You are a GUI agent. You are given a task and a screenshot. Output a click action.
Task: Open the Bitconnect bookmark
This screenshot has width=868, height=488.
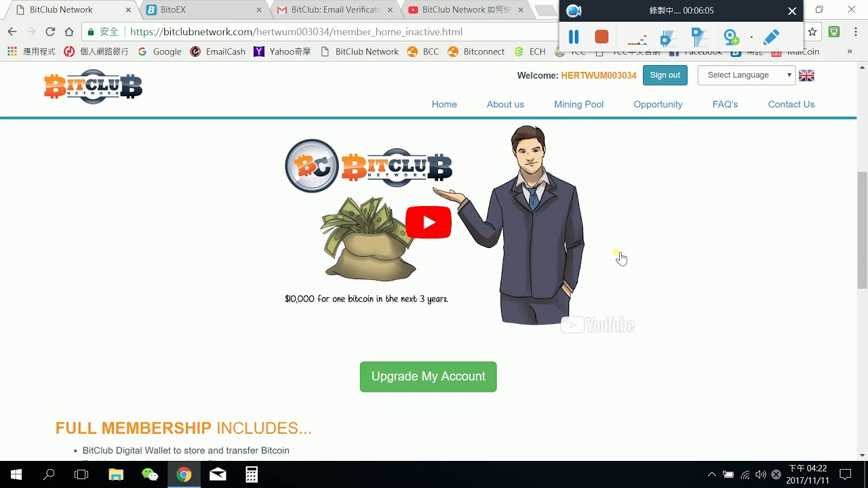click(476, 52)
